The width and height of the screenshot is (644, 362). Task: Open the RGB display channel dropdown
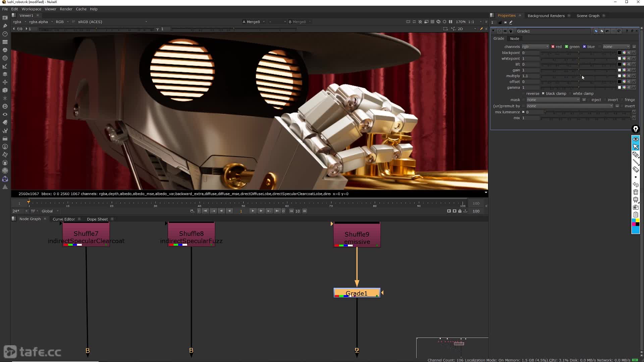coord(62,22)
